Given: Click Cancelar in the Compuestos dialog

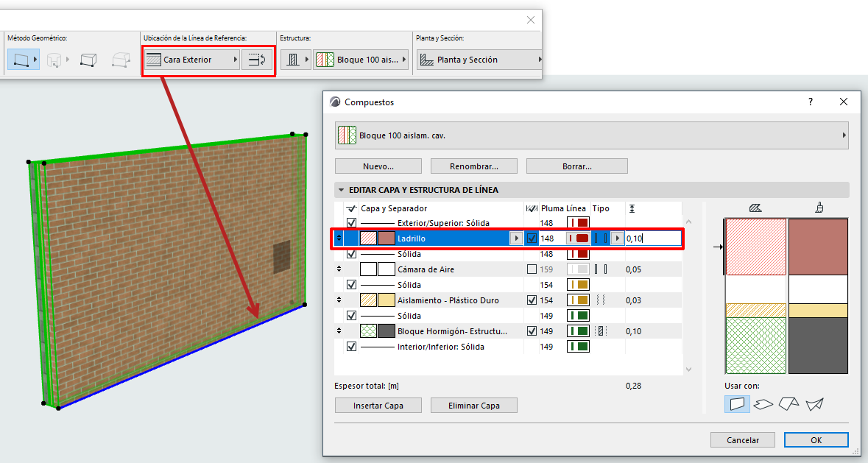Looking at the screenshot, I should (x=743, y=439).
